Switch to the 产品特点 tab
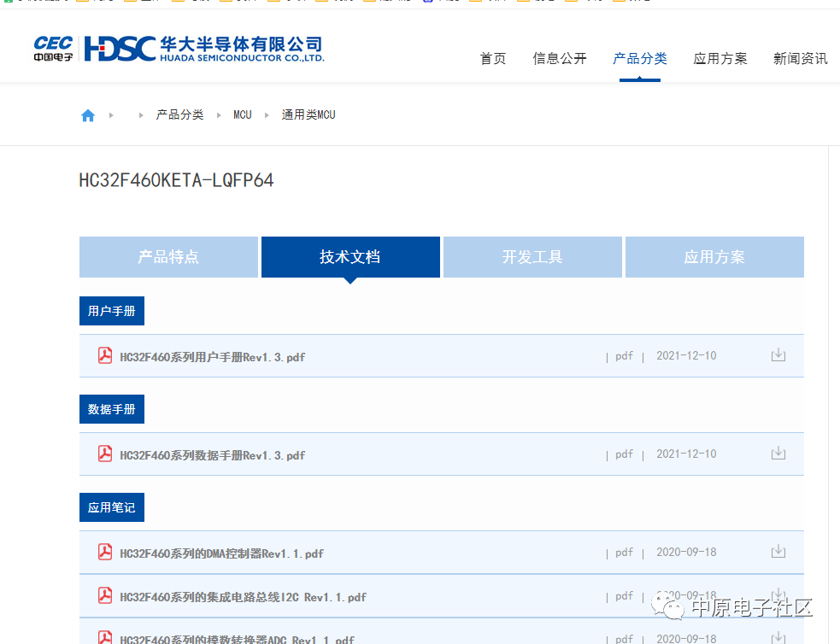The height and width of the screenshot is (644, 840). pyautogui.click(x=168, y=257)
